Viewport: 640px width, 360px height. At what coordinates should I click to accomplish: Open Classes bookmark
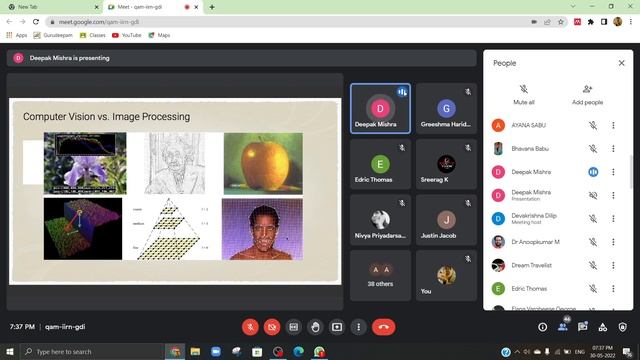[x=93, y=35]
